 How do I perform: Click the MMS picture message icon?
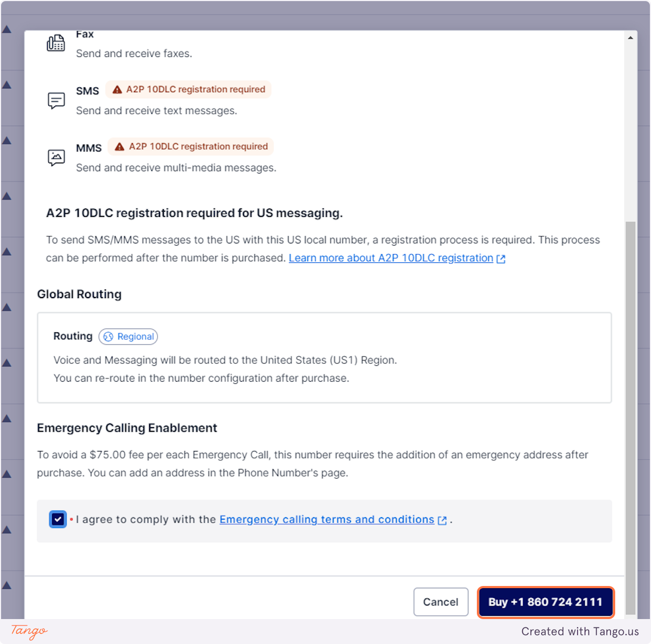[x=56, y=158]
